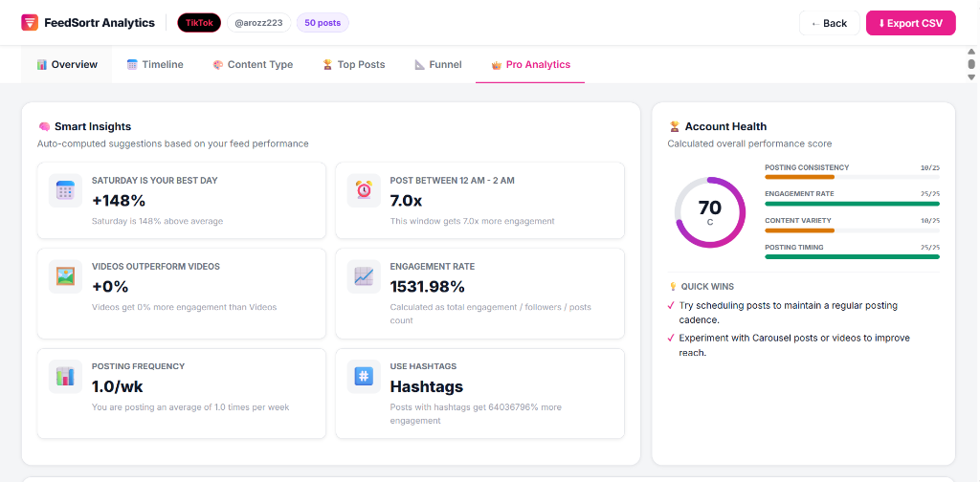Click the Posting Consistency progress bar
The height and width of the screenshot is (482, 980).
coord(852,177)
